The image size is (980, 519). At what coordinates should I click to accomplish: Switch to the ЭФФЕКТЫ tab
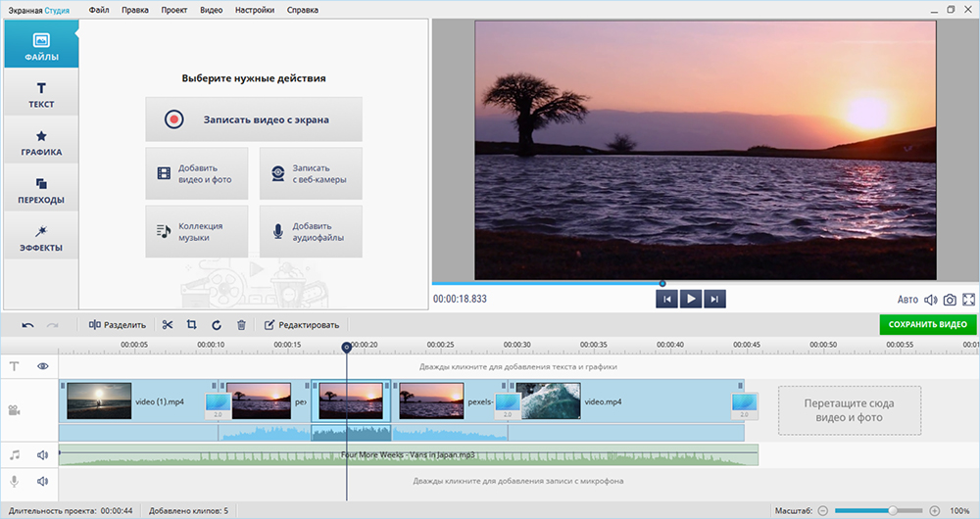coord(41,238)
